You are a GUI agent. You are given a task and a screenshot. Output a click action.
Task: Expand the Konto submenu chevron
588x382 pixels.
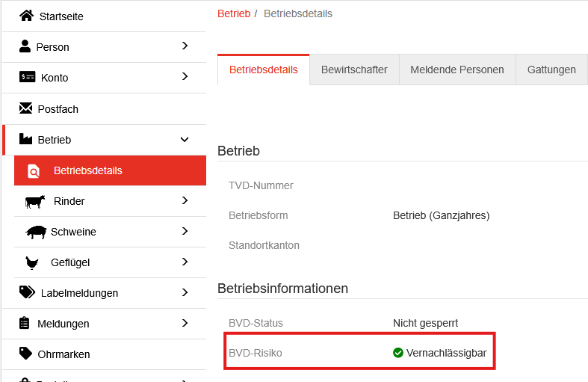185,76
